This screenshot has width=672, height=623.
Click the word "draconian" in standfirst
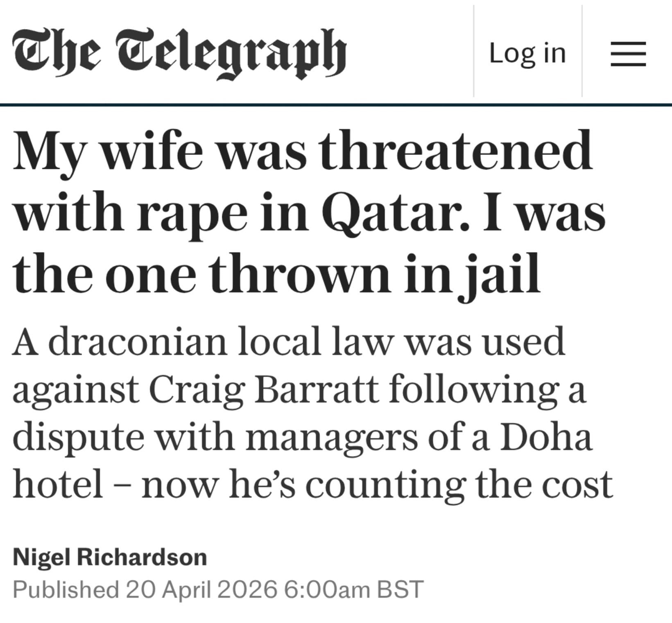(x=137, y=342)
